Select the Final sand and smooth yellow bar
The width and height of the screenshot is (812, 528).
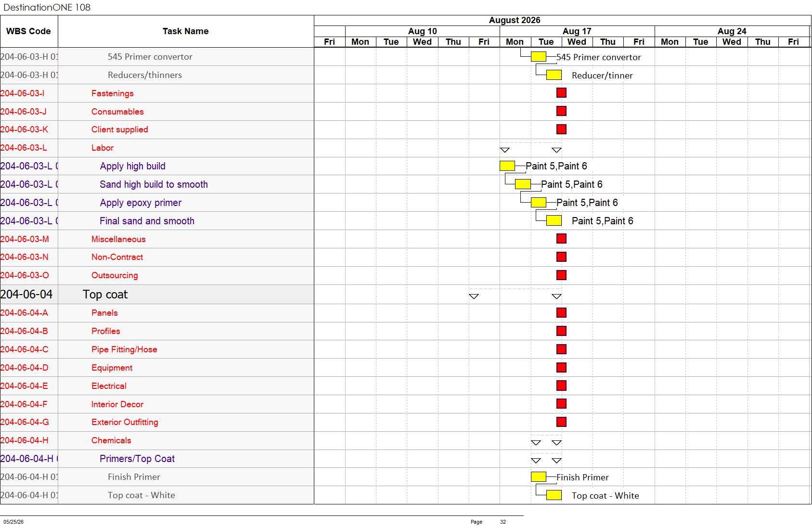click(554, 221)
